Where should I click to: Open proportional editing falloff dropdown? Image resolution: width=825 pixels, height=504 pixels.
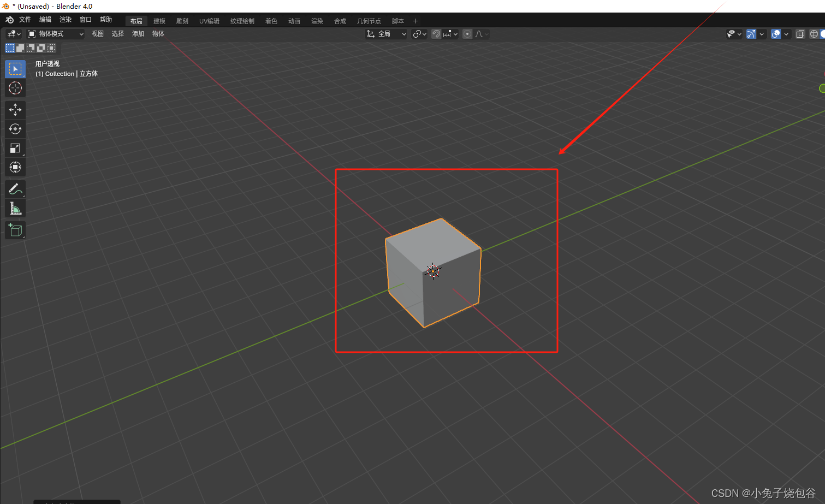[x=482, y=34]
